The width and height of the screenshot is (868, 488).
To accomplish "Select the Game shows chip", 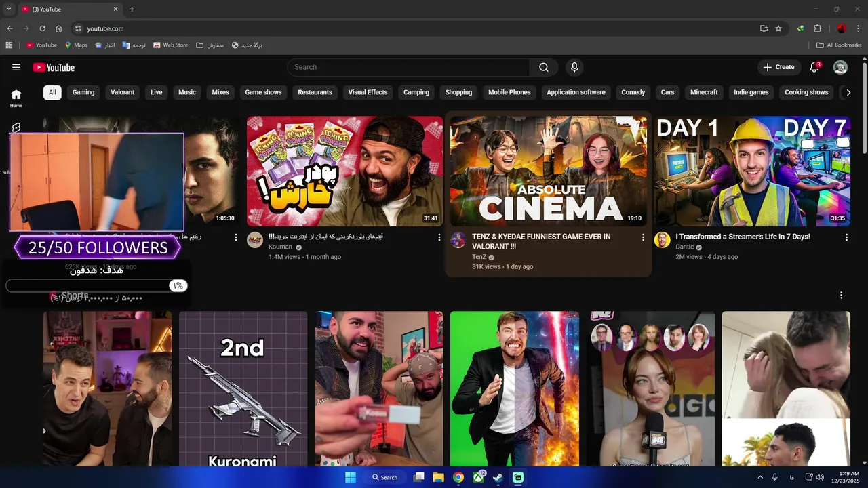I will [x=263, y=92].
